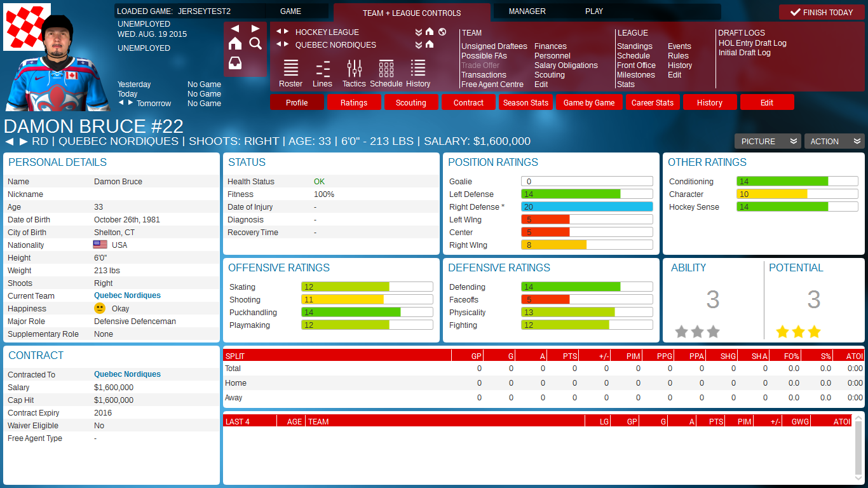Go to next player arrow below name

click(24, 141)
